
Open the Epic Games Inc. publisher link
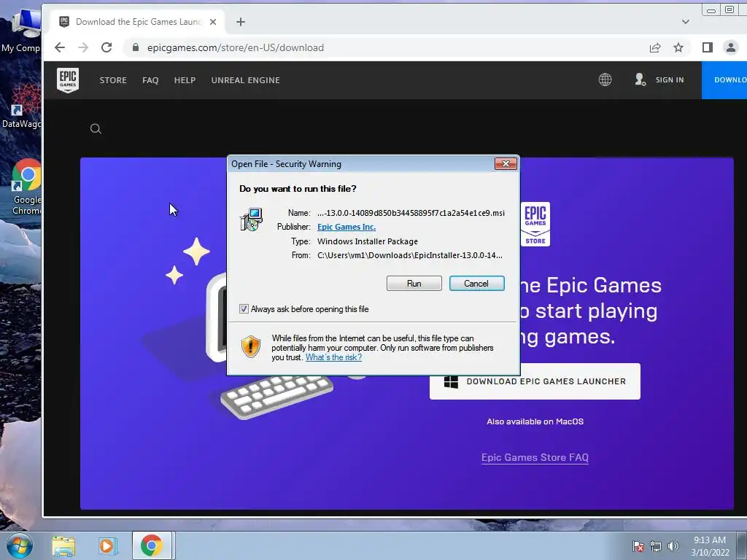pyautogui.click(x=347, y=227)
